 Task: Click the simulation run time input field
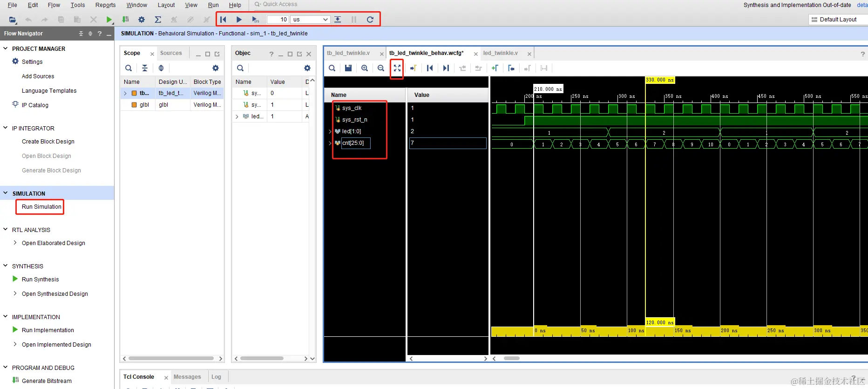278,20
